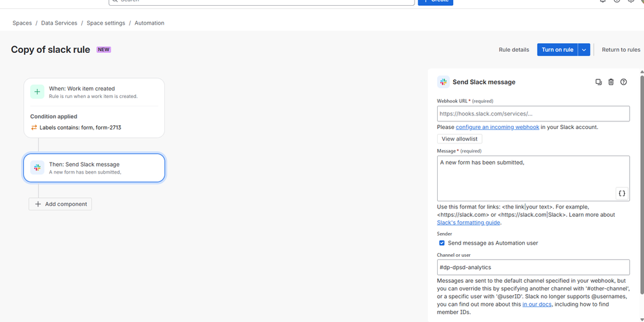Click the NEW badge beside rule title
644x322 pixels.
[x=104, y=50]
